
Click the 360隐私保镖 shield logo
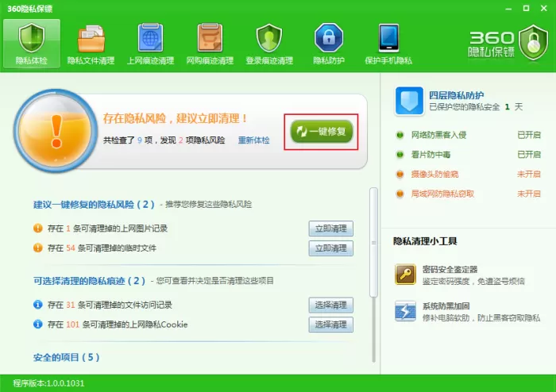(533, 43)
